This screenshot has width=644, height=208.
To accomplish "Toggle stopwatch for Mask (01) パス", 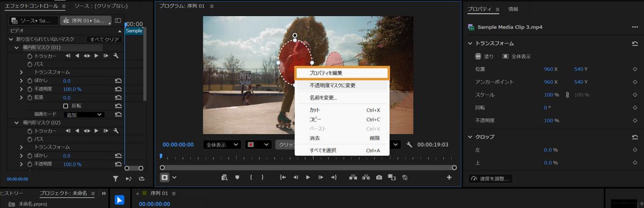I will coord(30,64).
